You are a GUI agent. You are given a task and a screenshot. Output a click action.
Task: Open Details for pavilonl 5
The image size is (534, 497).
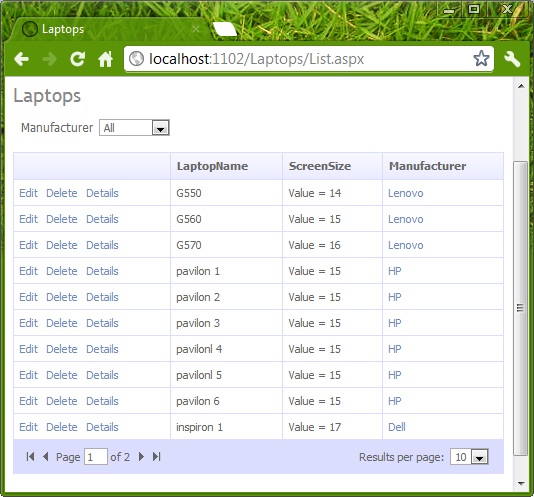[102, 375]
